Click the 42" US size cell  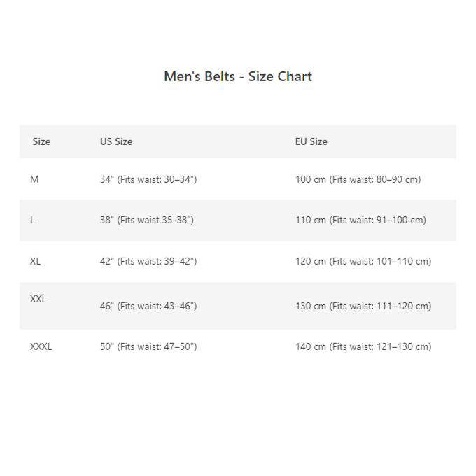click(x=148, y=261)
